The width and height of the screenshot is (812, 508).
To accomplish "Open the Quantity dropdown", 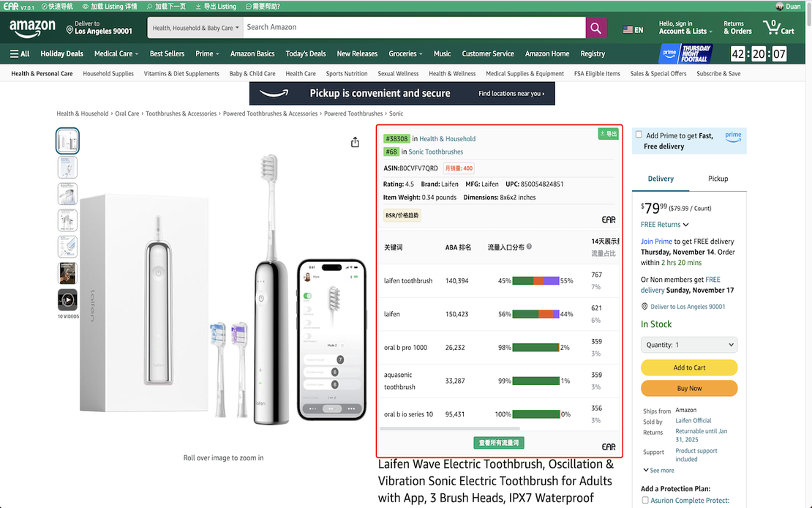I will click(688, 344).
